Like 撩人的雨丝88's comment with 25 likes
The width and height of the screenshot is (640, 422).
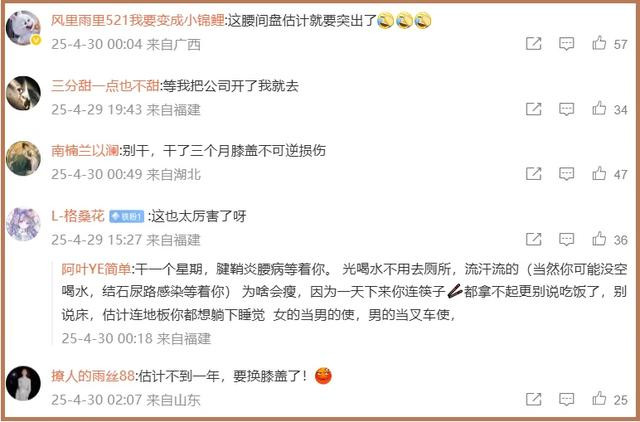[x=599, y=399]
